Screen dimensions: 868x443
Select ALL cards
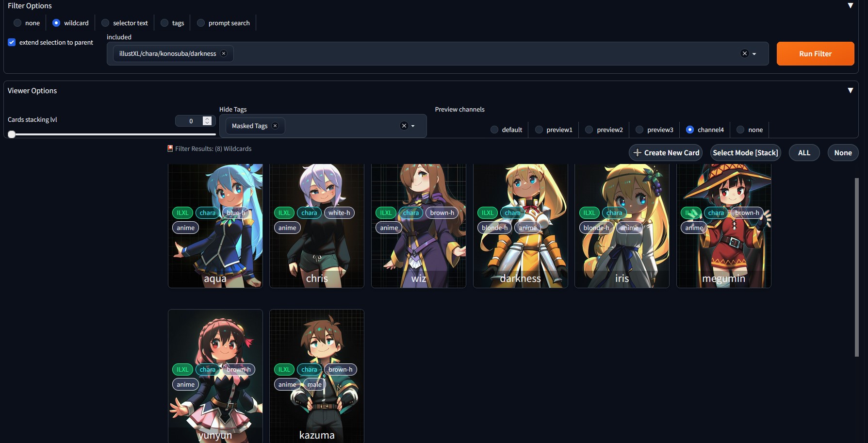tap(804, 152)
